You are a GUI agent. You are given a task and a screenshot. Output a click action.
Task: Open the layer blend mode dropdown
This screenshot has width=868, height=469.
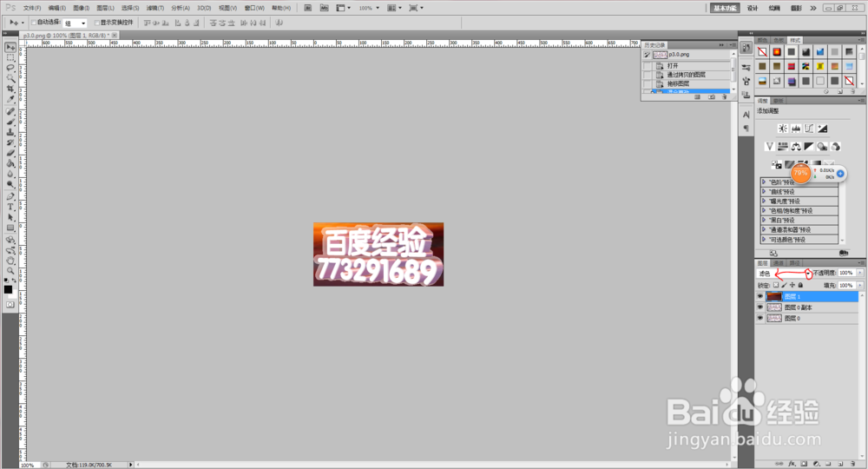pyautogui.click(x=785, y=274)
